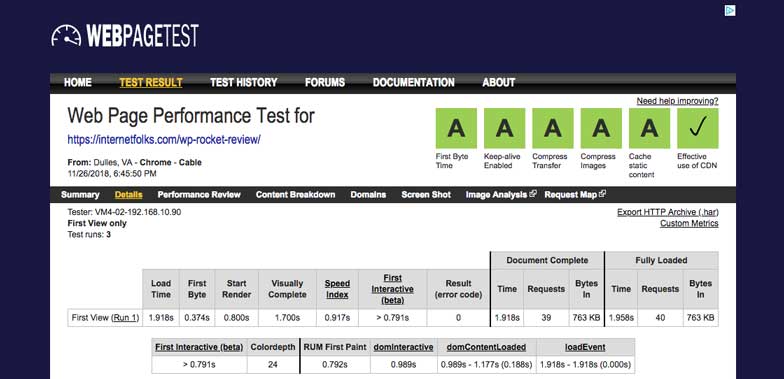Screen dimensions: 784x379
Task: Open the internetfolks.com wp-rocket-review URL
Action: click(x=164, y=140)
